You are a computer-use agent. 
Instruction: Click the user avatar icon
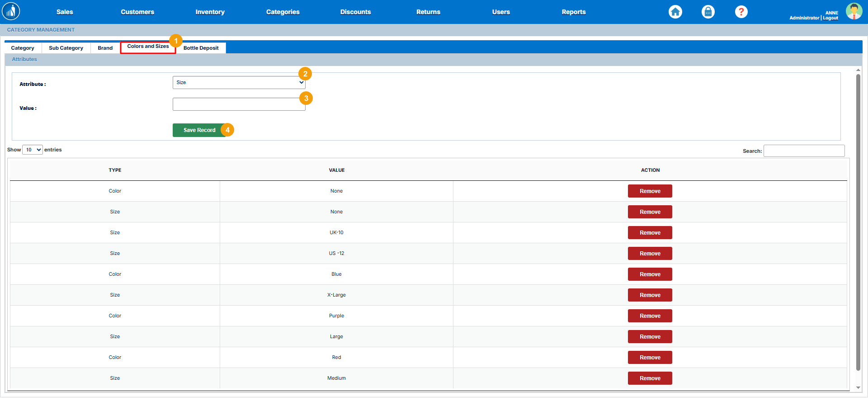[854, 11]
